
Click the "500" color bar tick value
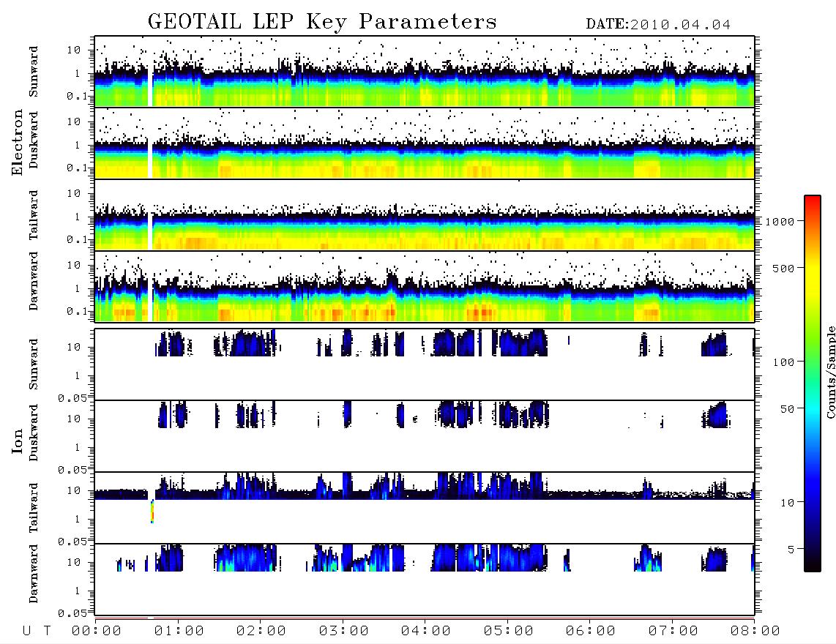pos(784,268)
